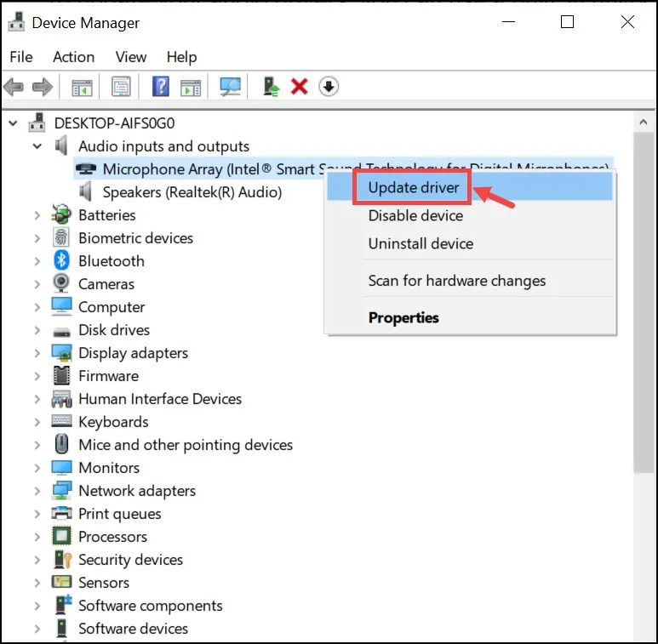658x644 pixels.
Task: Close the Device Manager window
Action: click(x=627, y=22)
